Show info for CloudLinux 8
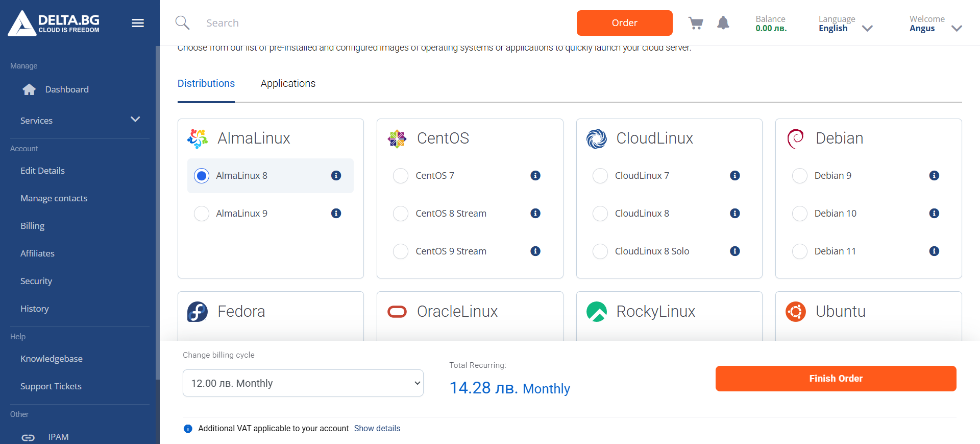980x444 pixels. point(735,214)
